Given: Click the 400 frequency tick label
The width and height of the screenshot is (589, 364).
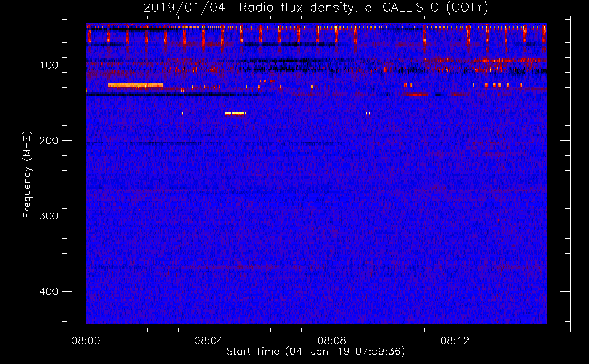Looking at the screenshot, I should coord(49,292).
